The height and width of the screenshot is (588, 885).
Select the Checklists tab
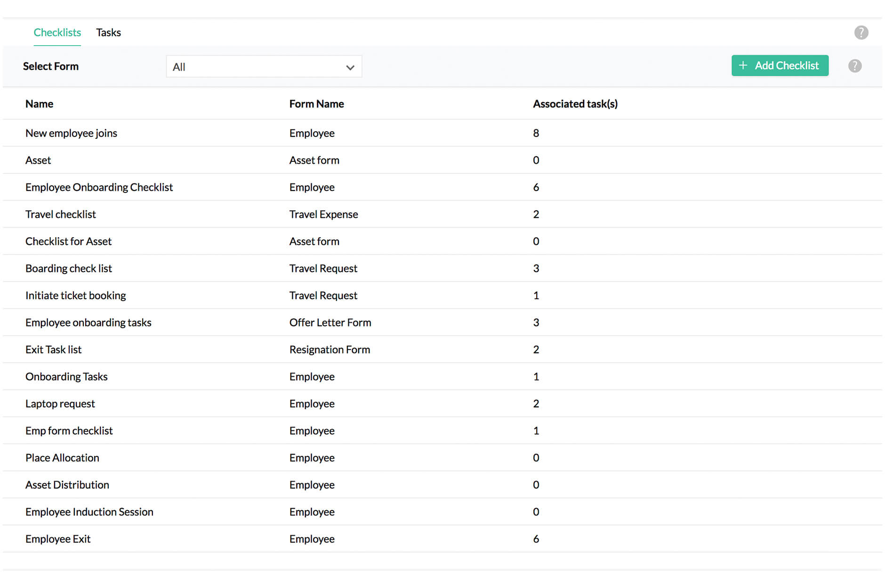coord(57,32)
